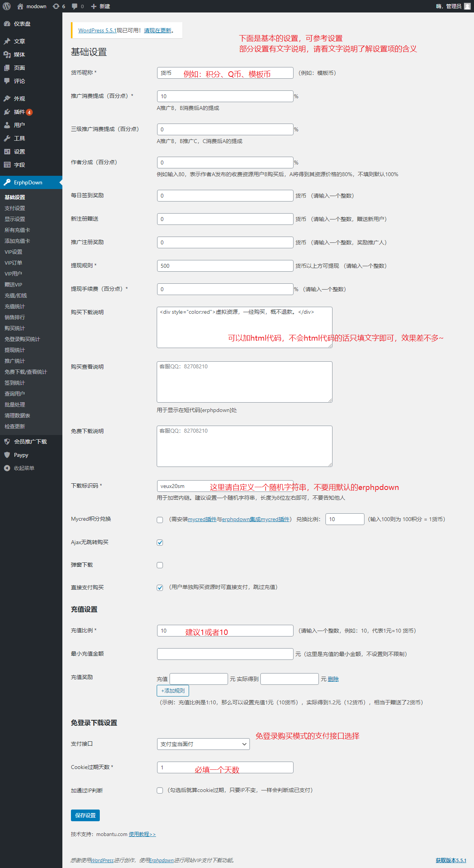Open the comments bubble icon in admin bar
The height and width of the screenshot is (868, 474).
tap(75, 6)
